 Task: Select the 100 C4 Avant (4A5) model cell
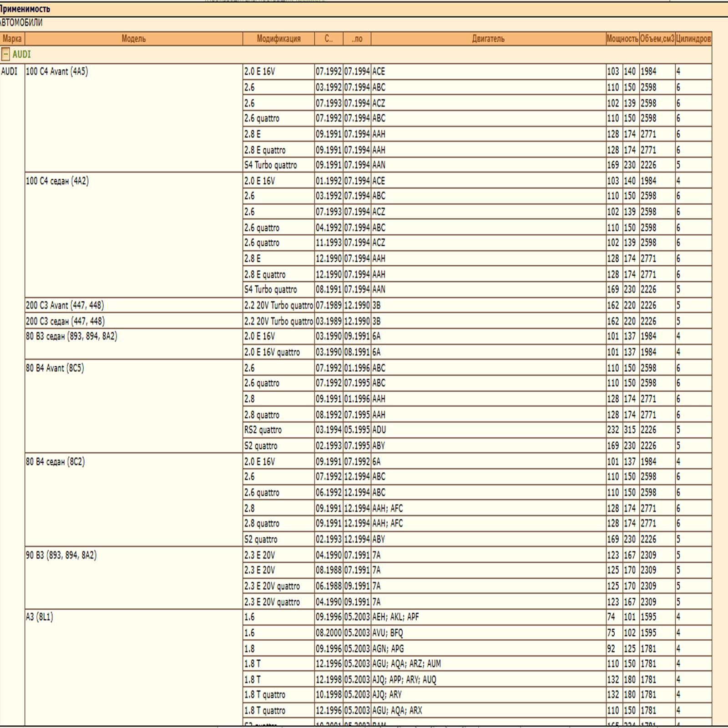pyautogui.click(x=57, y=71)
